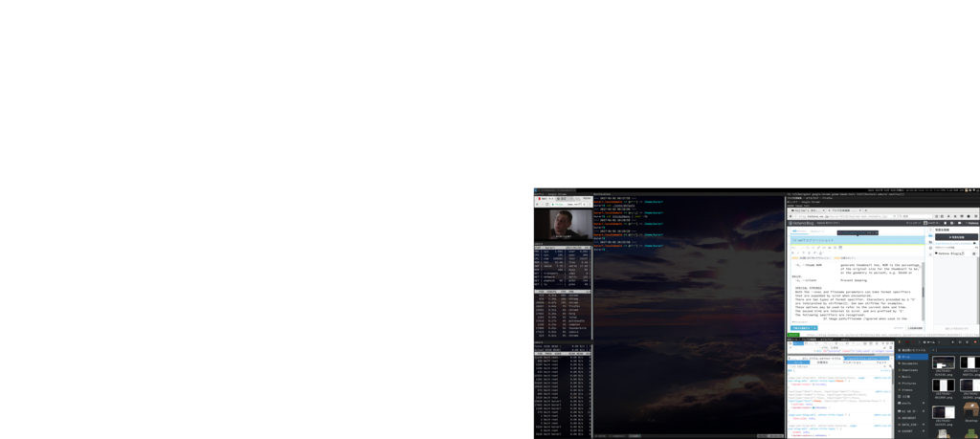Screen dimensions: 980x439
Task: Select ARCHROOT drive in file manager sidebar
Action: (x=910, y=418)
